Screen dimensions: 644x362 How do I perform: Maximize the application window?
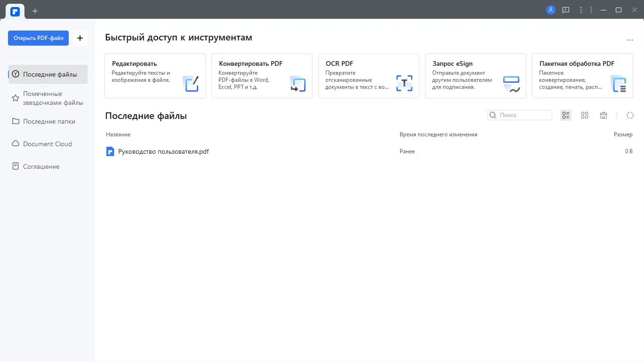tap(619, 10)
